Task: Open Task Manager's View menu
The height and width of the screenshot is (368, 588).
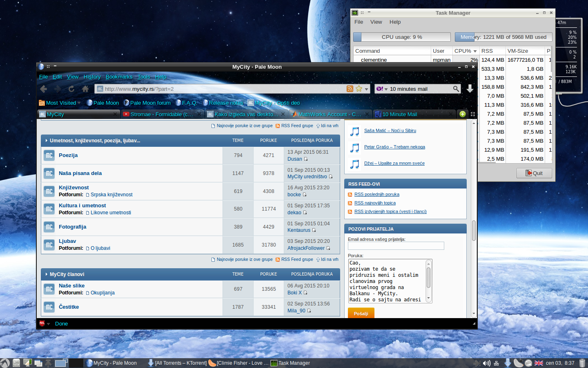Action: click(376, 22)
